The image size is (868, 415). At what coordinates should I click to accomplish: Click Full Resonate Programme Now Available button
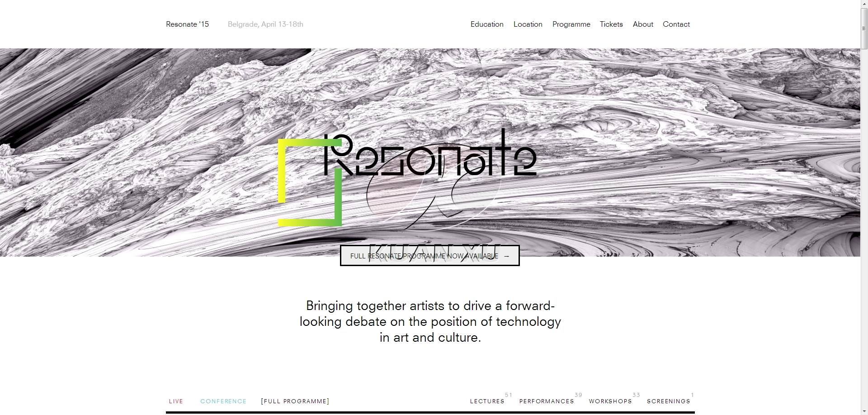429,256
